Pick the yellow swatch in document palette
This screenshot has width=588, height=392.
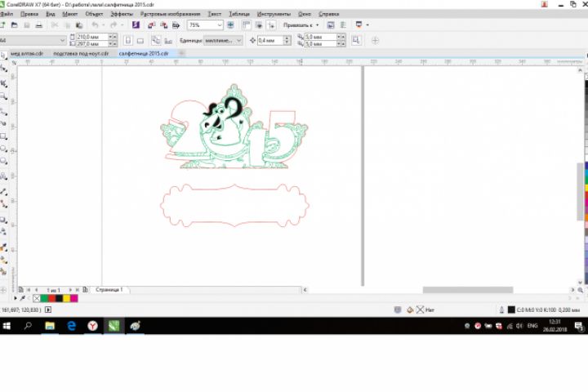click(67, 299)
